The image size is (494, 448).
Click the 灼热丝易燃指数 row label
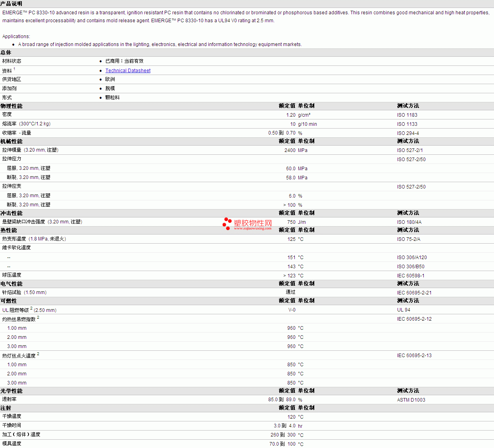point(21,319)
